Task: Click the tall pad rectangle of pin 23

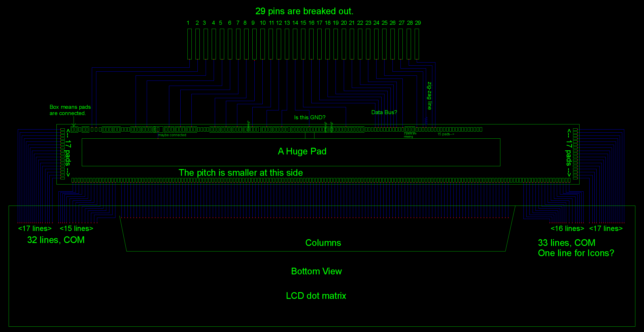Action: coord(368,44)
